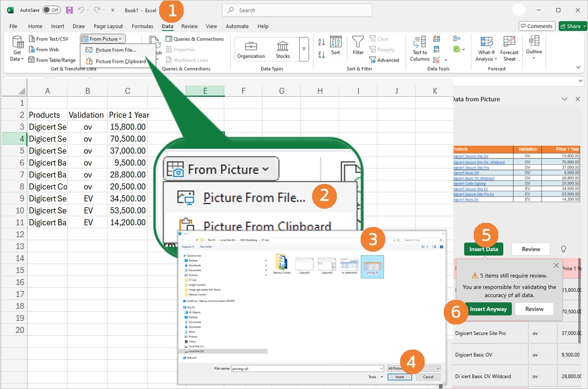Expand the Data Types gallery arrow
The width and height of the screenshot is (588, 389).
304,49
